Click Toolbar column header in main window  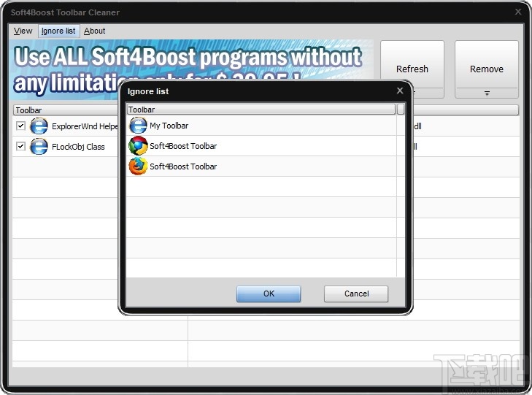click(66, 110)
